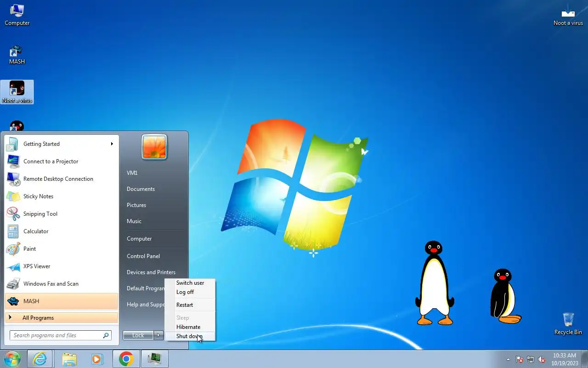588x368 pixels.
Task: Click the green monitor app in taskbar
Action: (154, 359)
